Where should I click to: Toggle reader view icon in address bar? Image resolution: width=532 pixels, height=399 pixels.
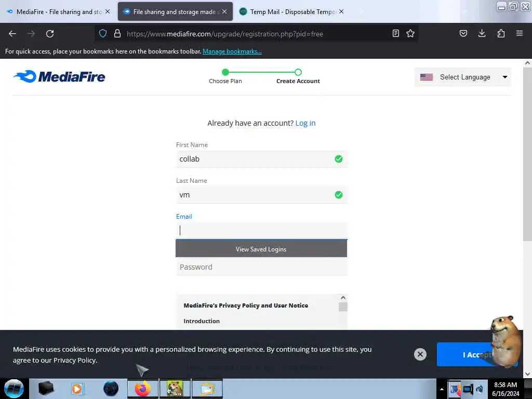[x=395, y=33]
